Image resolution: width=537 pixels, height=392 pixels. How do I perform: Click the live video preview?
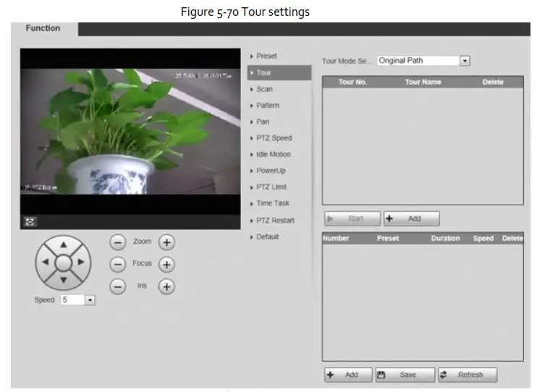pyautogui.click(x=130, y=132)
